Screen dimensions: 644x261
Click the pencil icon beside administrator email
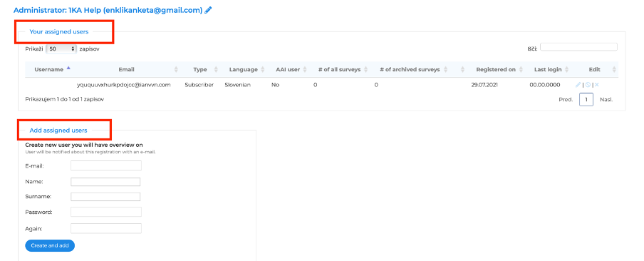[208, 10]
